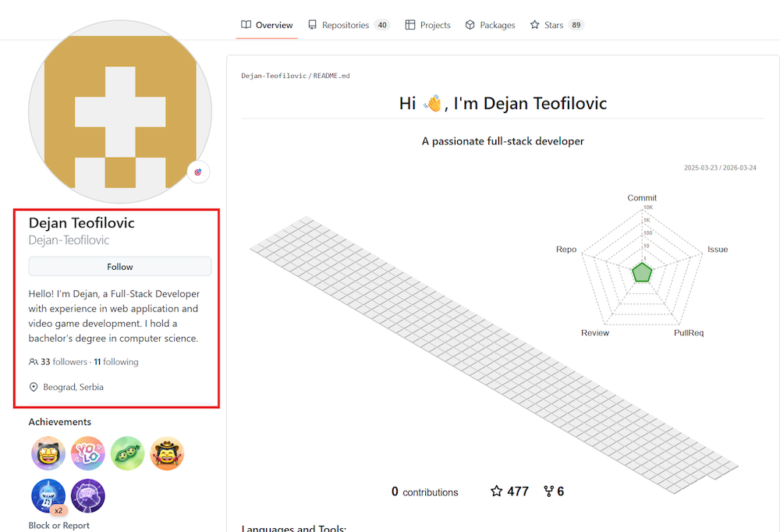
Task: Select the Pair Extraordinaire peapod badge
Action: click(127, 453)
